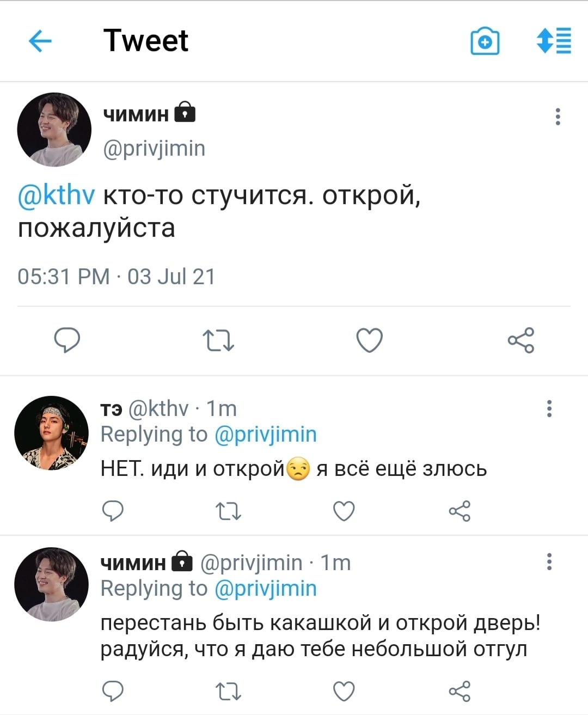Like тэ's reply tweet
The width and height of the screenshot is (588, 715).
click(344, 511)
